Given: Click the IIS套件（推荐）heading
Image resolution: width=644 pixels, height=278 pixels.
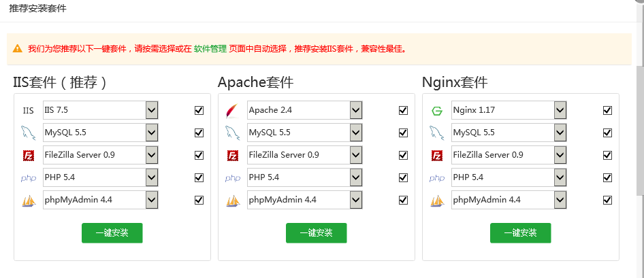Looking at the screenshot, I should pos(61,82).
